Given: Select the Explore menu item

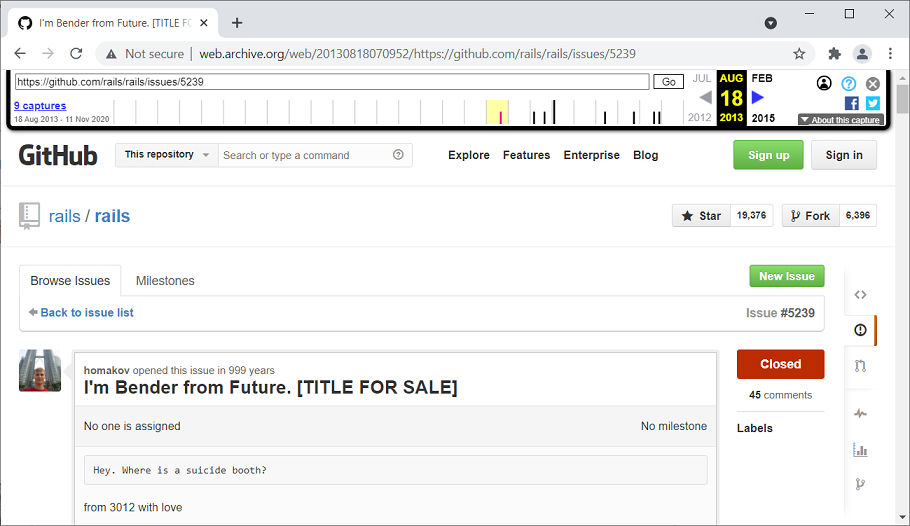Looking at the screenshot, I should click(x=469, y=155).
